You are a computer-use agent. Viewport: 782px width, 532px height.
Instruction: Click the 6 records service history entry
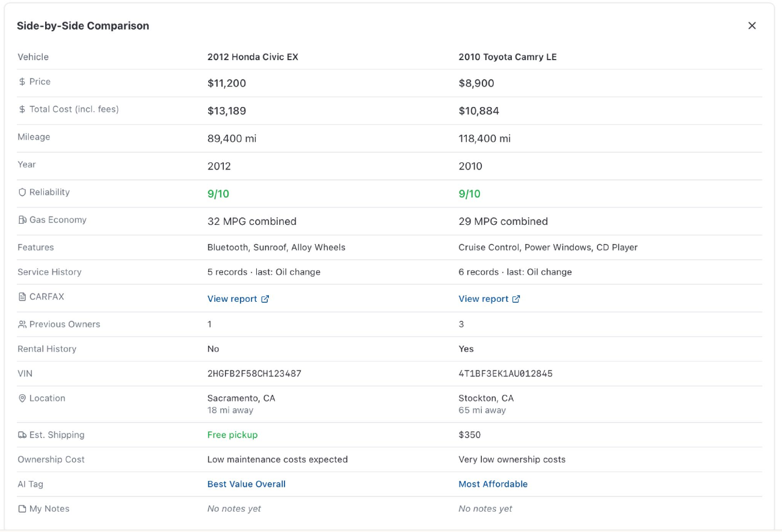[x=515, y=272]
